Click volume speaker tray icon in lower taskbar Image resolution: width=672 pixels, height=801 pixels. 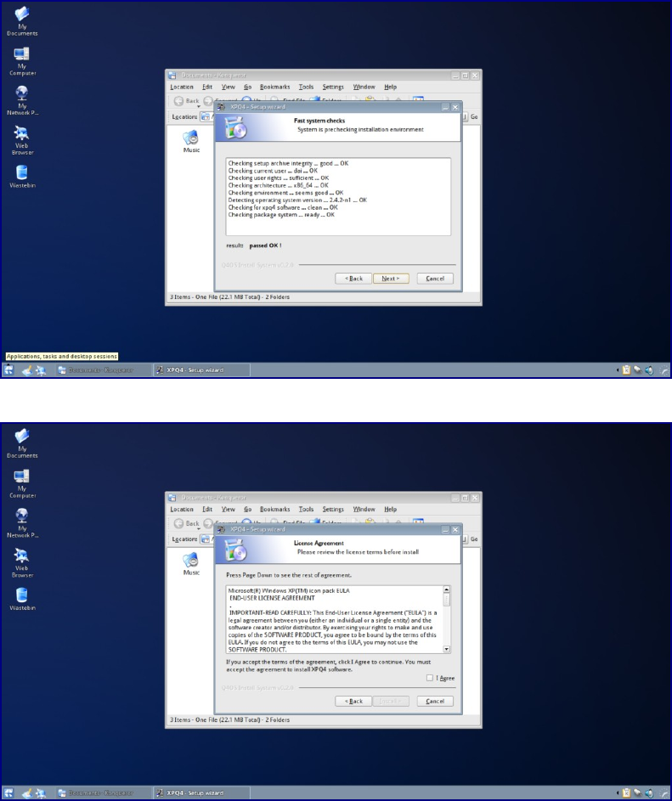pyautogui.click(x=649, y=793)
